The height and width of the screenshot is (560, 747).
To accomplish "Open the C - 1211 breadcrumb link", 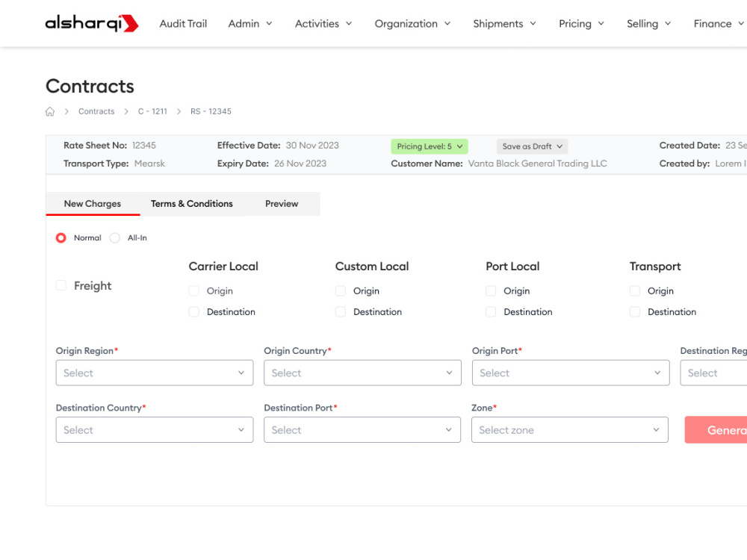I will pos(152,111).
